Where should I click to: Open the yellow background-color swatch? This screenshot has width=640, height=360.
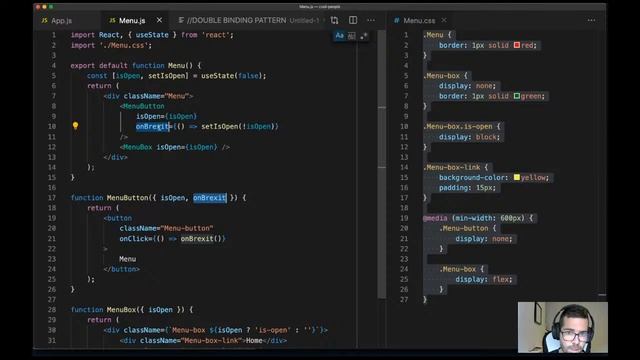(517, 177)
